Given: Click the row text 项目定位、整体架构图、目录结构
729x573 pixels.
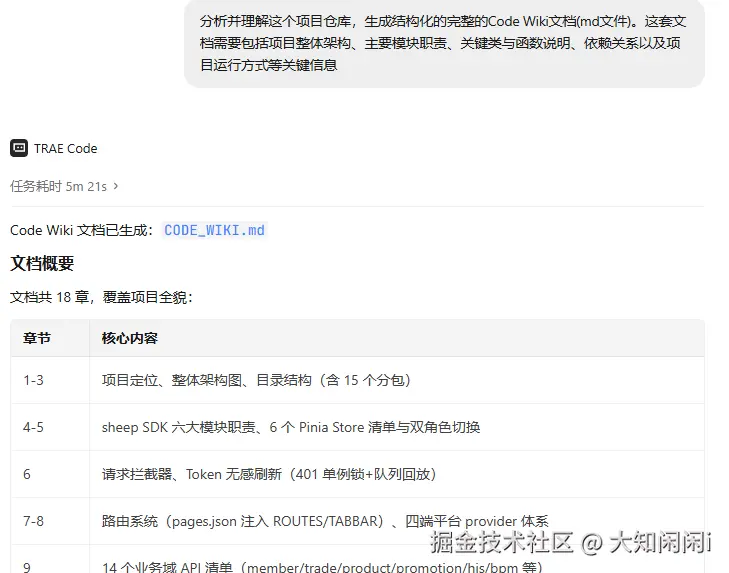Looking at the screenshot, I should [x=256, y=380].
